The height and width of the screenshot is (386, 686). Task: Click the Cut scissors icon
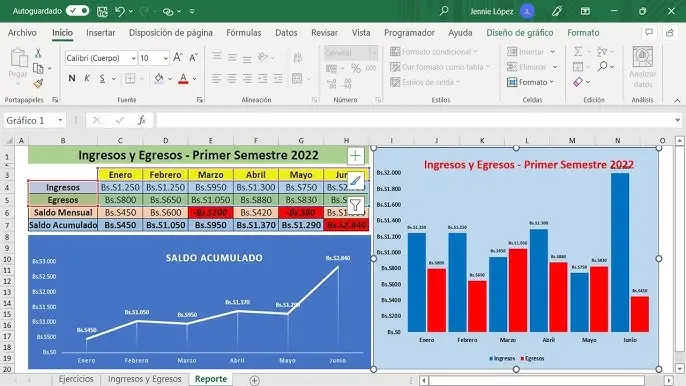pyautogui.click(x=38, y=53)
